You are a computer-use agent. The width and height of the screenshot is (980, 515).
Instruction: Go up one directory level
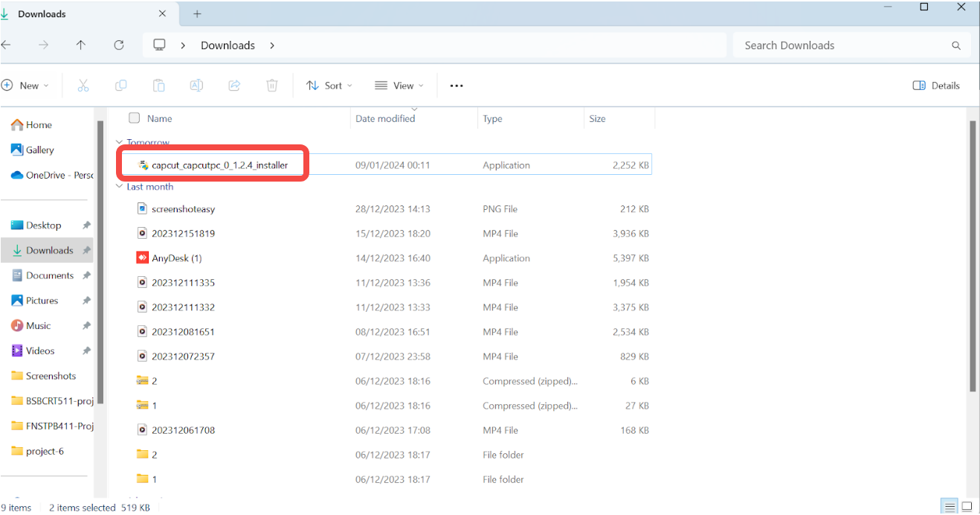pyautogui.click(x=81, y=45)
